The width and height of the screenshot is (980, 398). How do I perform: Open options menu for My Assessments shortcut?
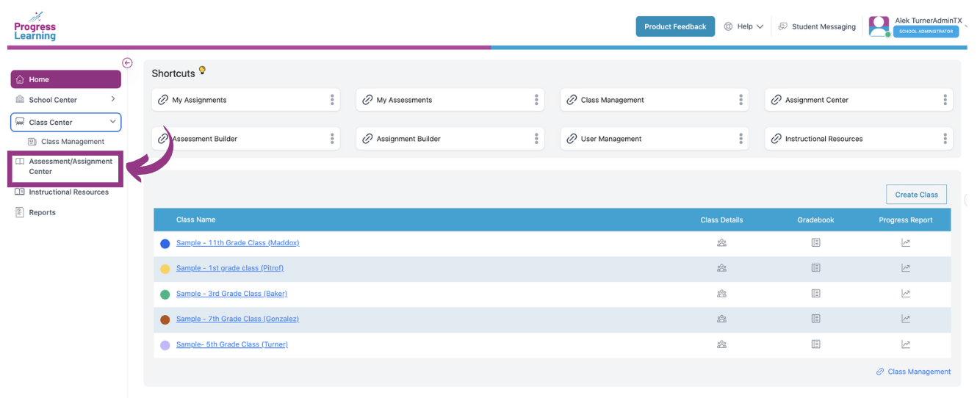click(536, 100)
